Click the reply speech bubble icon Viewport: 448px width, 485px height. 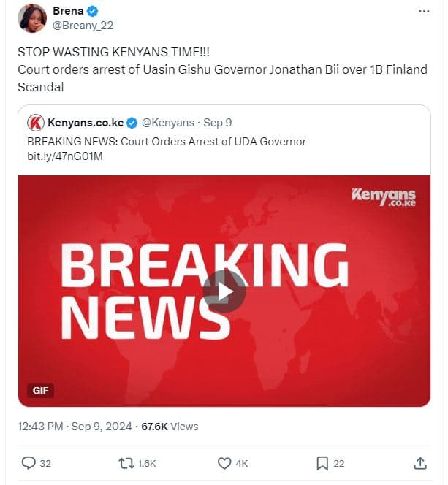pos(29,463)
